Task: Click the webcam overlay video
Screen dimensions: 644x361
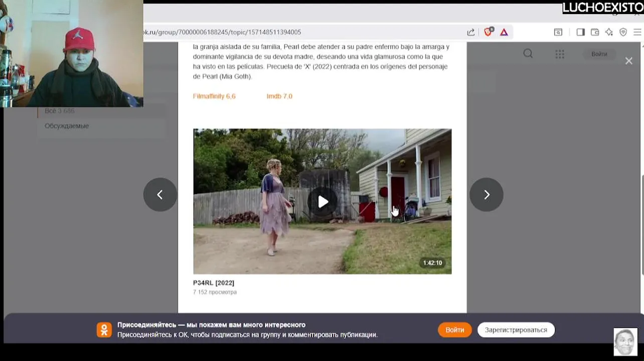Action: click(72, 53)
